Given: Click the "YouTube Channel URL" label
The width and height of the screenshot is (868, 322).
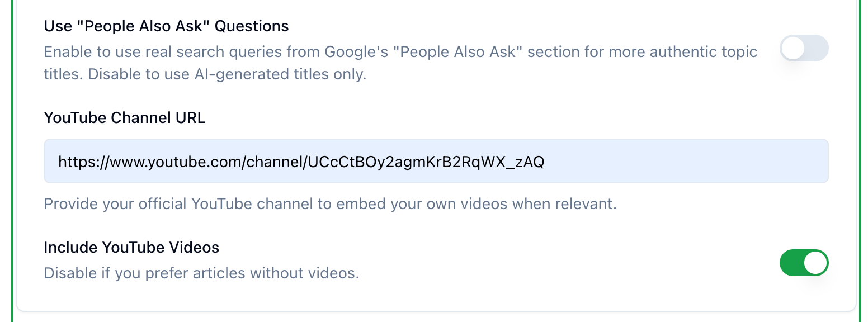Looking at the screenshot, I should (x=125, y=118).
